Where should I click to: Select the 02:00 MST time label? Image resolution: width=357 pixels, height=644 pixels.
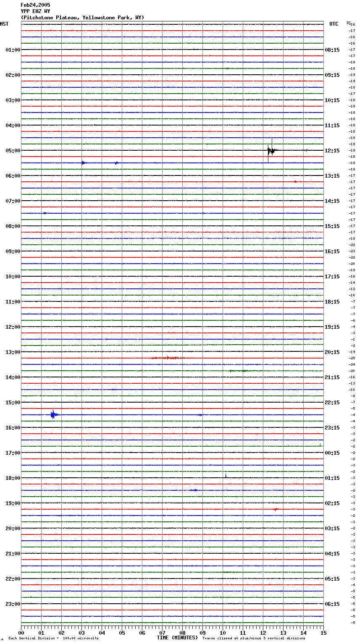point(13,75)
